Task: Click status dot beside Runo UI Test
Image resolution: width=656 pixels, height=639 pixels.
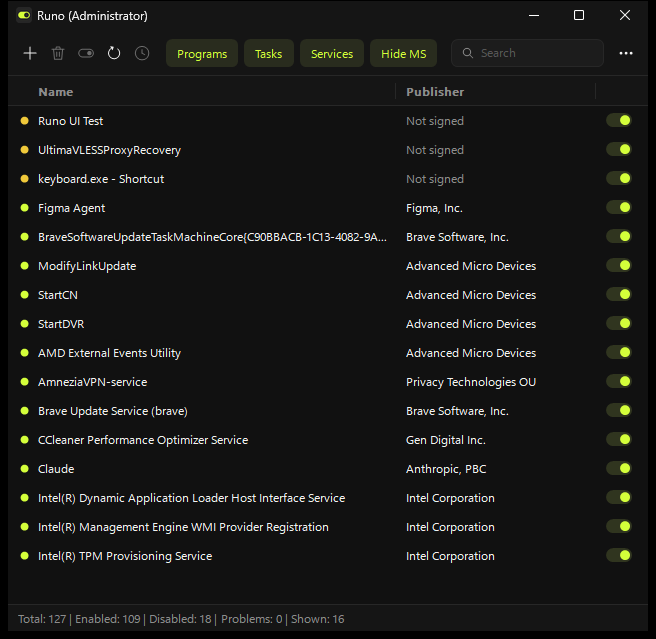Action: click(x=25, y=121)
